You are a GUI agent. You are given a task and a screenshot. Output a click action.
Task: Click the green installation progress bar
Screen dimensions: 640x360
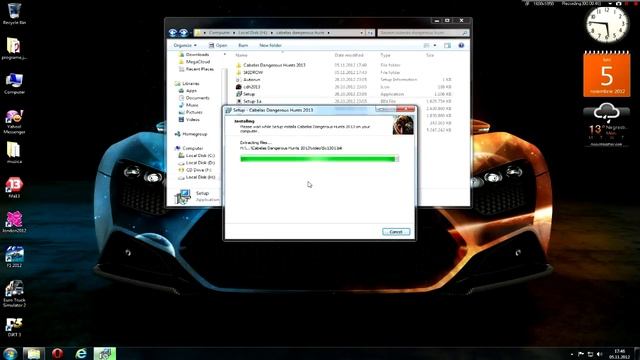point(319,159)
